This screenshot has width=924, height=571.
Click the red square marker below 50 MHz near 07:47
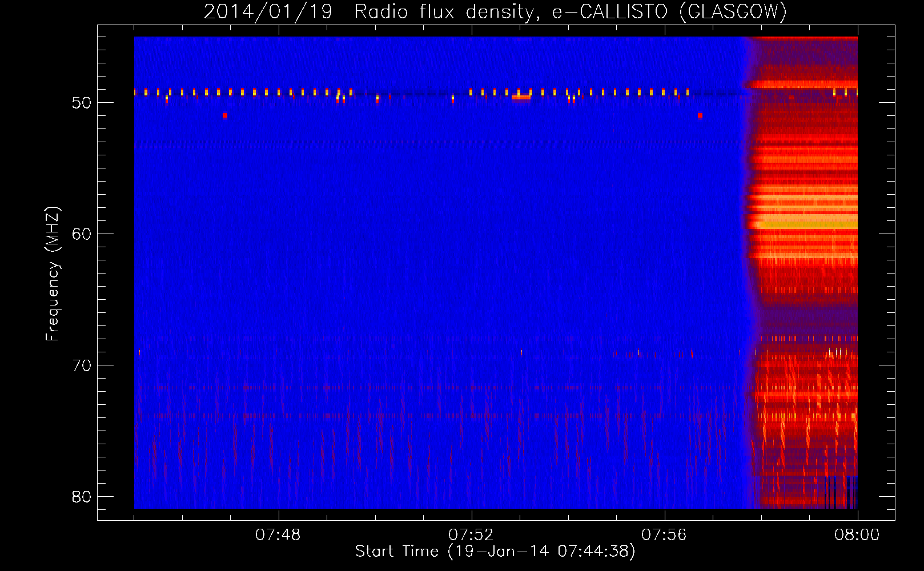pos(225,115)
